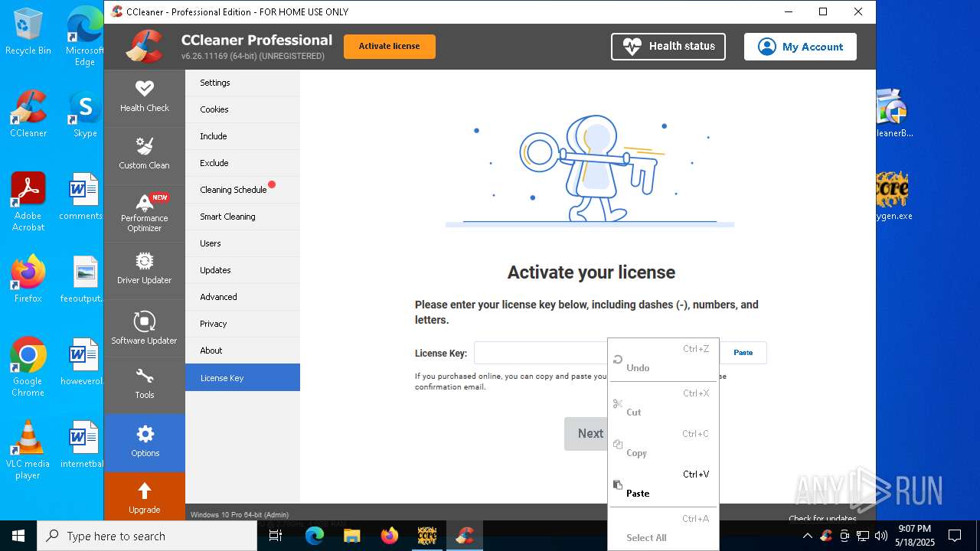Open volume control in system tray
The height and width of the screenshot is (551, 980).
coord(881,536)
